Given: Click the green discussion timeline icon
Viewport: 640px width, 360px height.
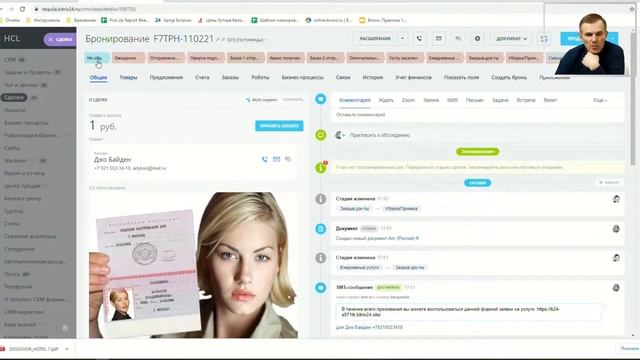Looking at the screenshot, I should (x=321, y=135).
